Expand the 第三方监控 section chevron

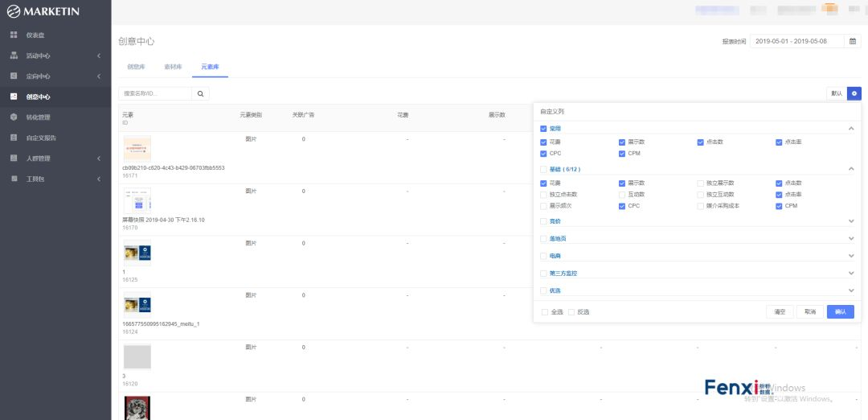coord(851,274)
